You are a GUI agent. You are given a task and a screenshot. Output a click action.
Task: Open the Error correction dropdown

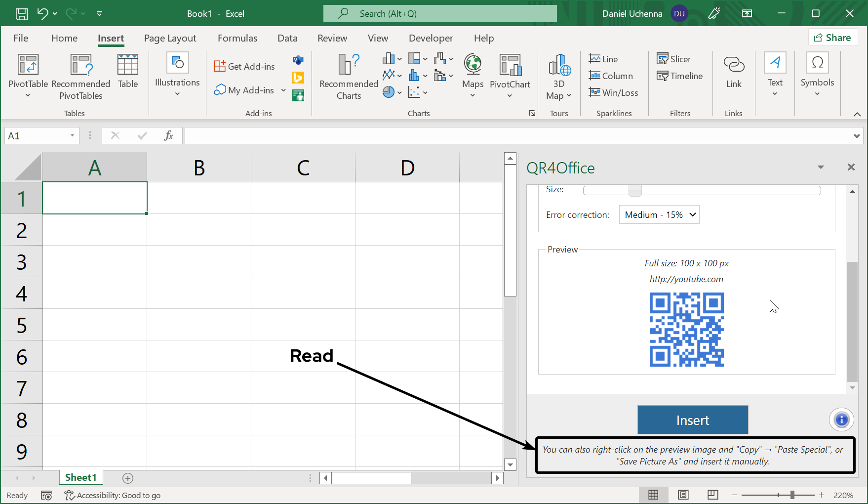click(659, 215)
